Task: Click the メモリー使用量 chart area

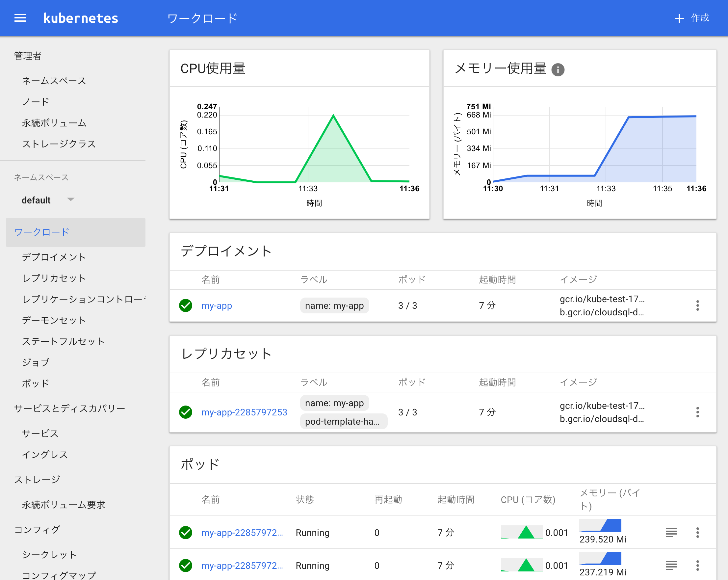Action: pos(595,145)
